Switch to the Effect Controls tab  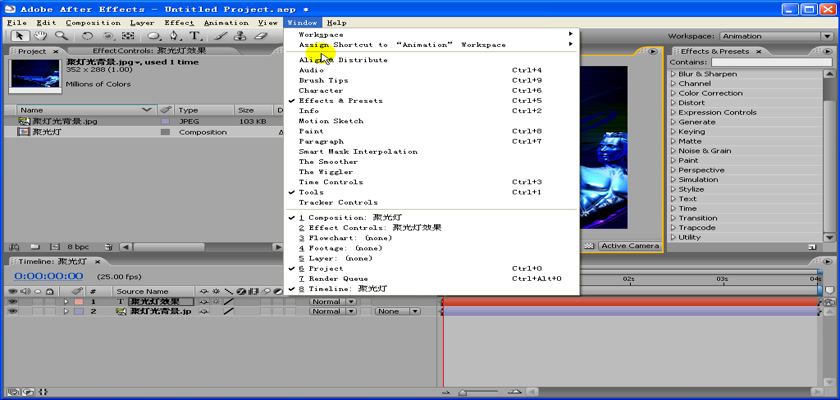(x=149, y=51)
